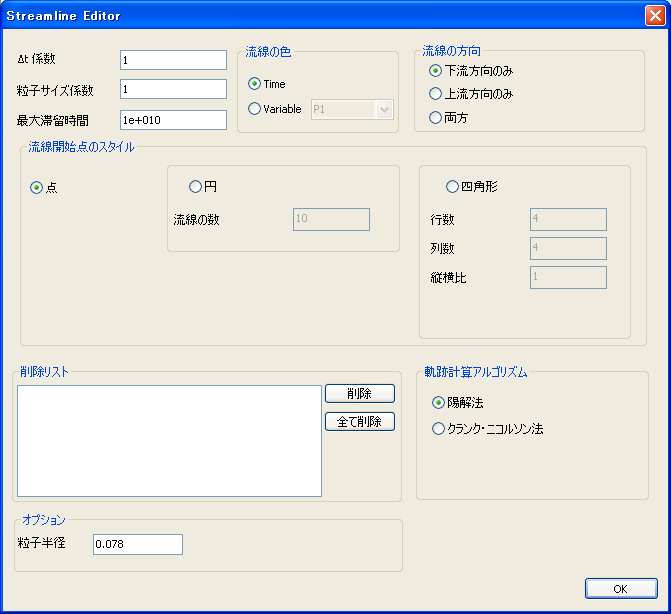Select 両方 direction radio button
Viewport: 671px width, 614px height.
[x=435, y=117]
